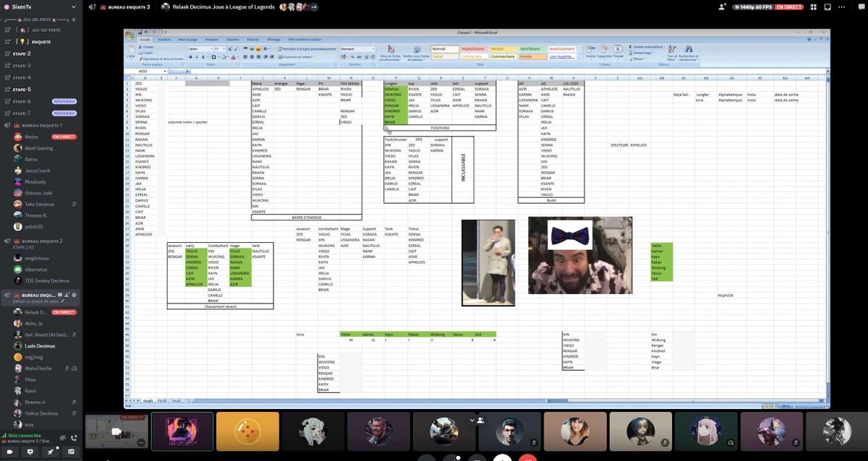Open the ENQUETE Discord channel
This screenshot has height=461, width=868.
pyautogui.click(x=41, y=42)
